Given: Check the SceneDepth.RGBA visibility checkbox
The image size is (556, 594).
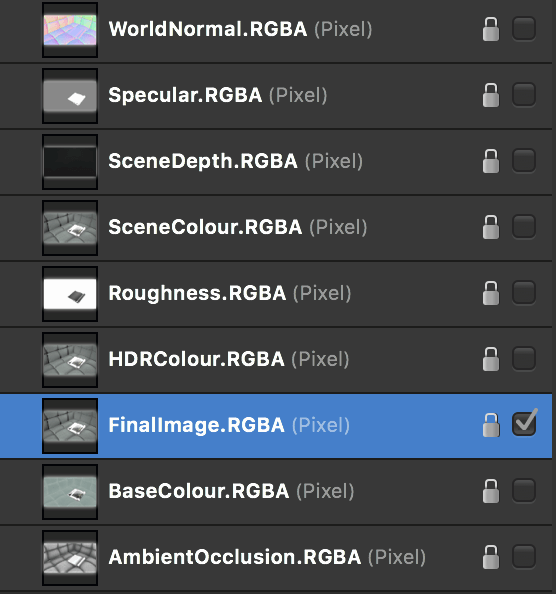Looking at the screenshot, I should pos(524,160).
